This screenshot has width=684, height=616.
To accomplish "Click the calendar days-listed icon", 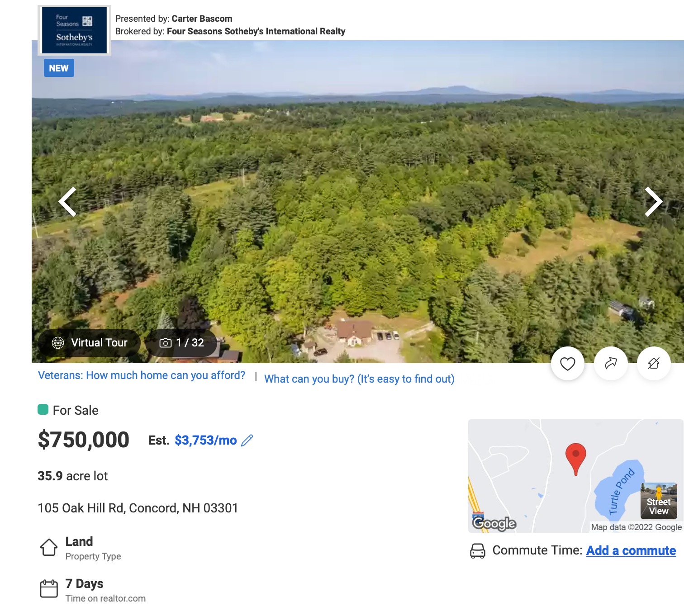I will point(49,589).
